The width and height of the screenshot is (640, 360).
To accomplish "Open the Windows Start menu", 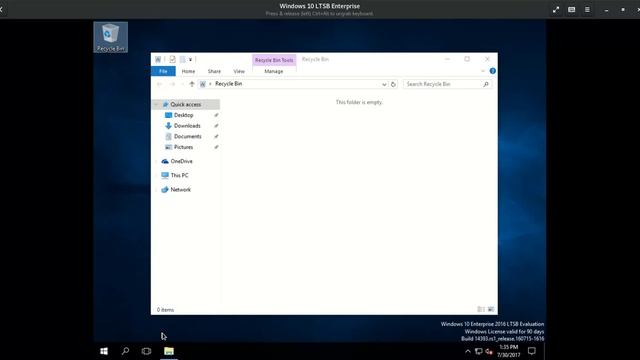I will point(104,351).
